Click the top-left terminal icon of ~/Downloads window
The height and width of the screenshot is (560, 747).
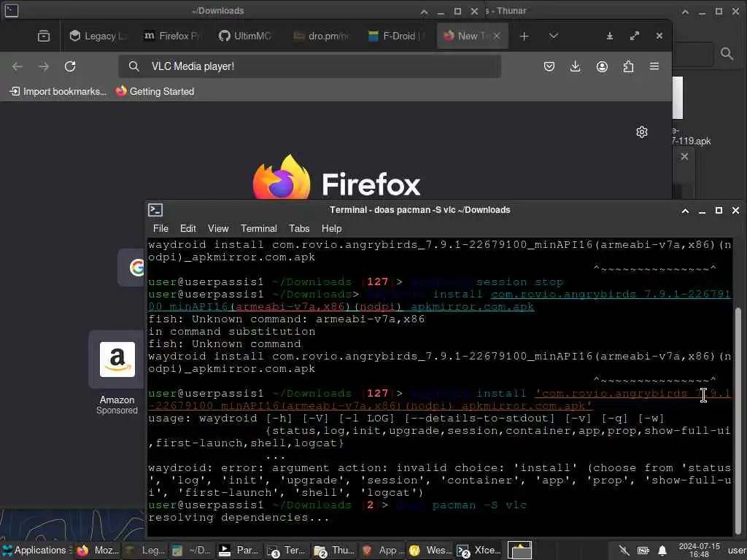pyautogui.click(x=12, y=10)
